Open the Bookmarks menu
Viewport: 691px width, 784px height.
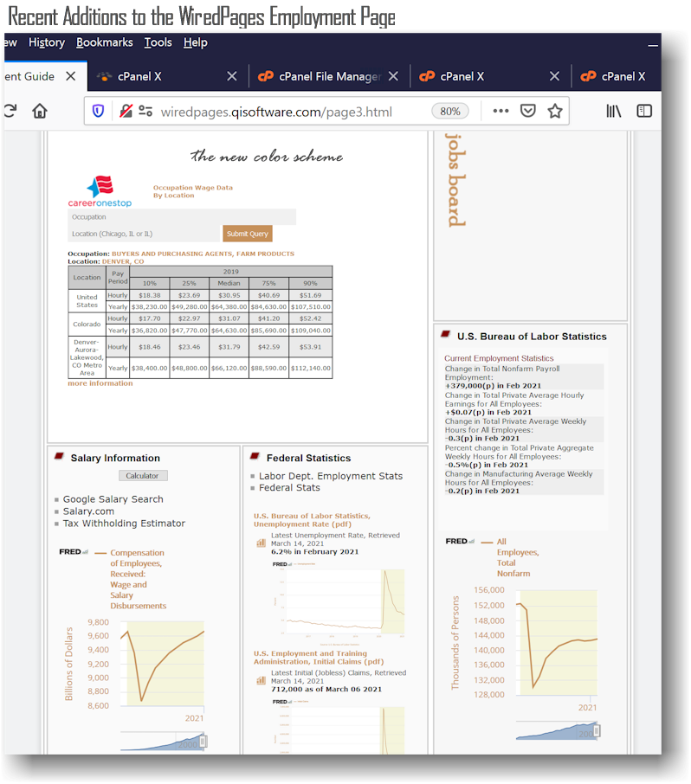105,42
